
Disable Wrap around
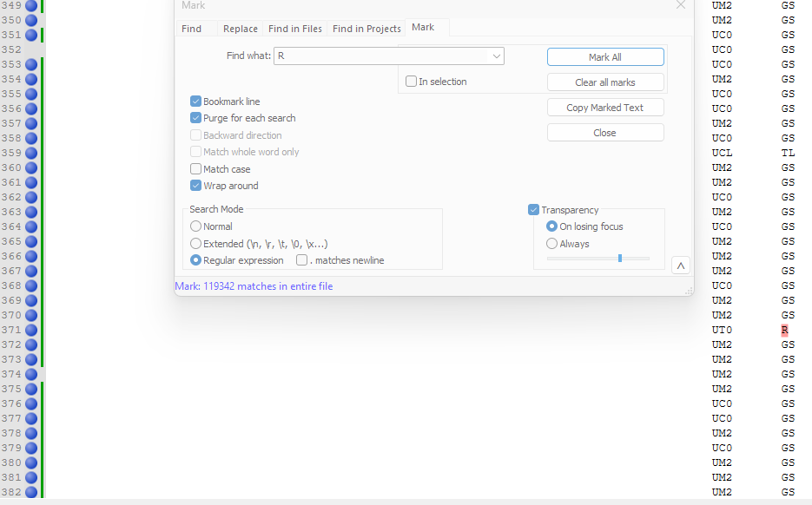[195, 185]
